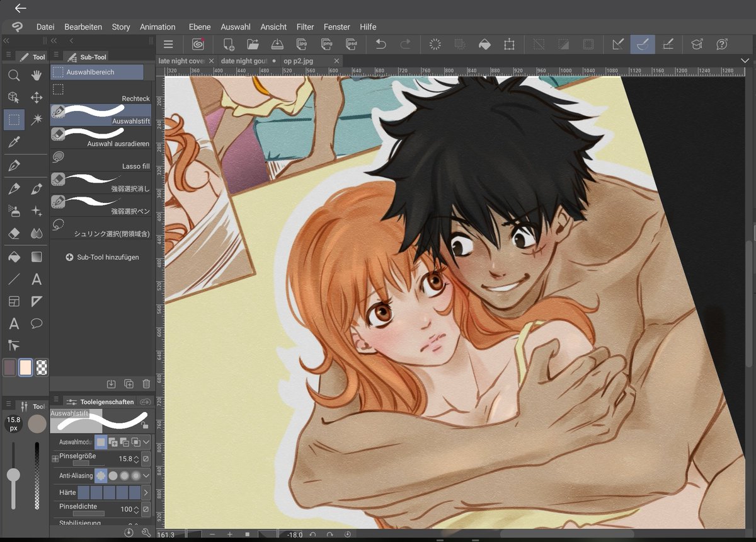The height and width of the screenshot is (542, 756).
Task: Toggle snap to special ruler (highlighted)
Action: (x=643, y=44)
